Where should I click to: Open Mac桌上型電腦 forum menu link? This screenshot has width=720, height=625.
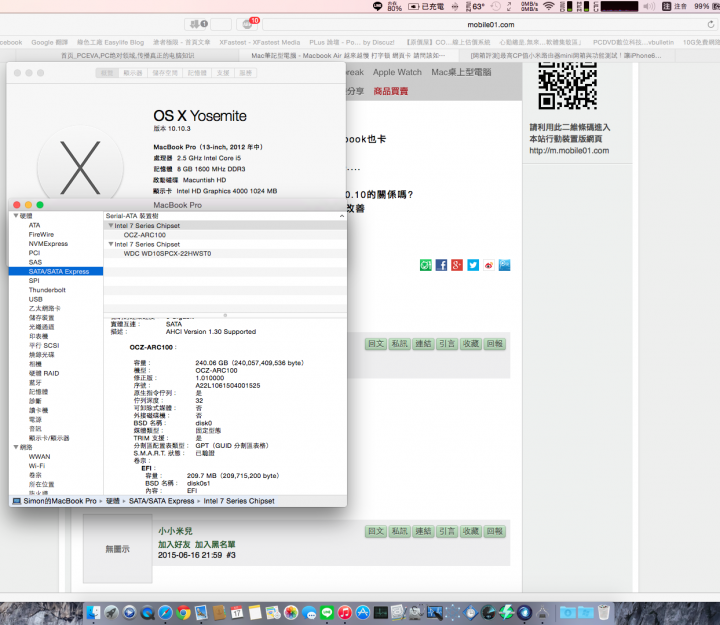click(461, 72)
